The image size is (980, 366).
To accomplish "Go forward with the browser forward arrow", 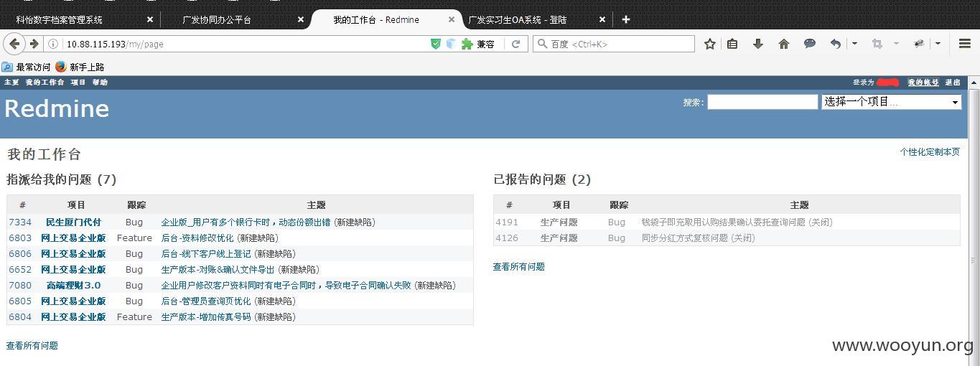I will pos(34,44).
